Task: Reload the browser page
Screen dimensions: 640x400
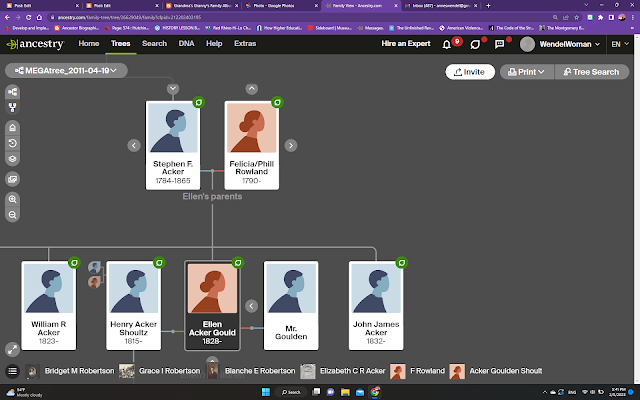Action: [29, 18]
